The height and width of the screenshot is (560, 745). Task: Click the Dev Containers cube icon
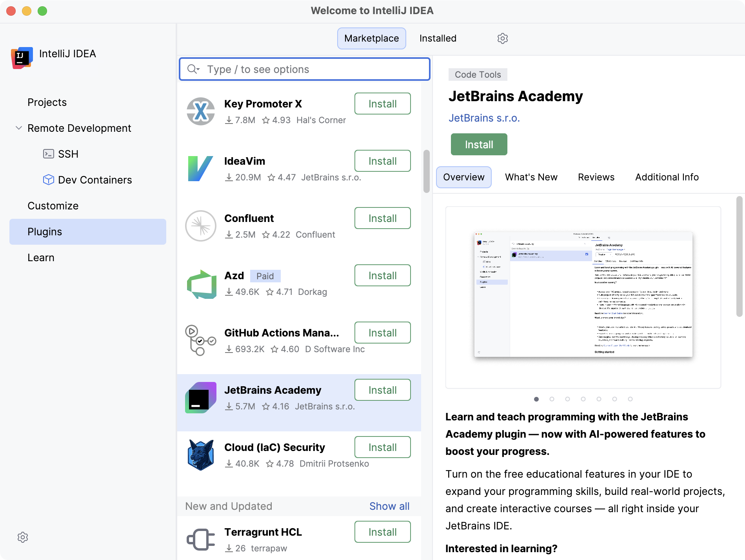pyautogui.click(x=48, y=180)
